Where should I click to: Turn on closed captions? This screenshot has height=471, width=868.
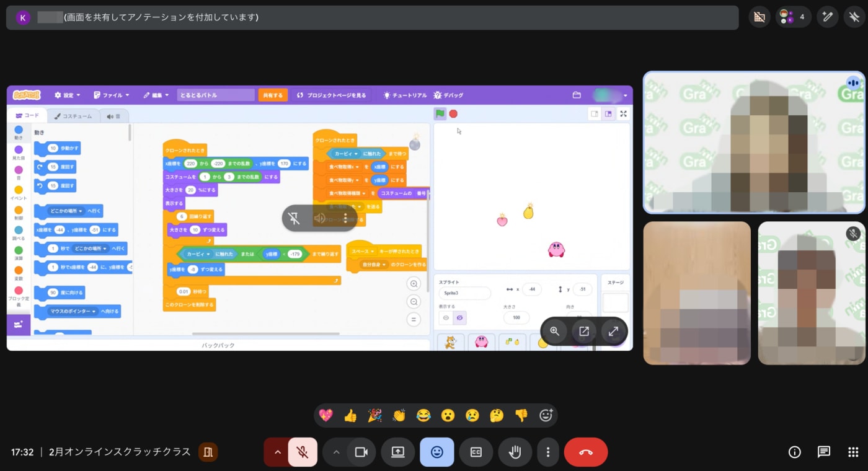click(x=476, y=452)
